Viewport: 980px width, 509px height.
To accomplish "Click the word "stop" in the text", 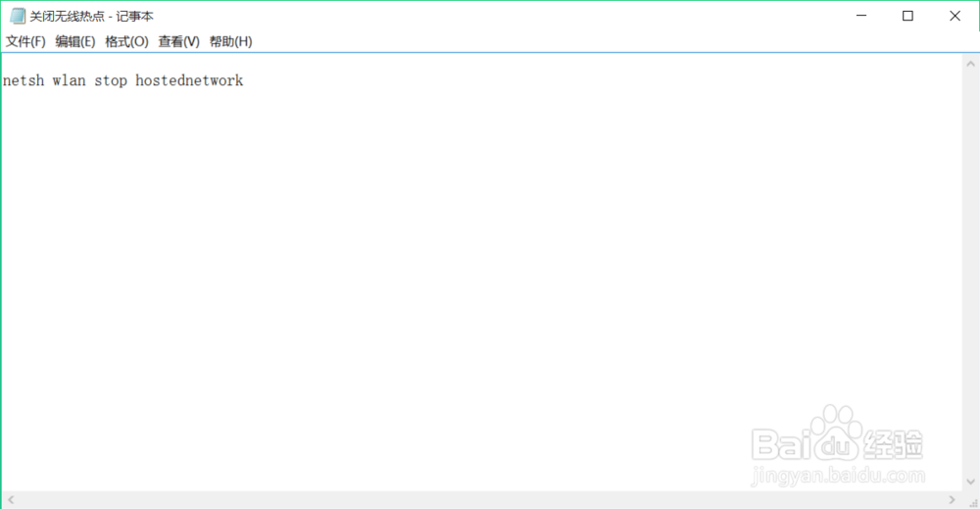I will point(111,81).
